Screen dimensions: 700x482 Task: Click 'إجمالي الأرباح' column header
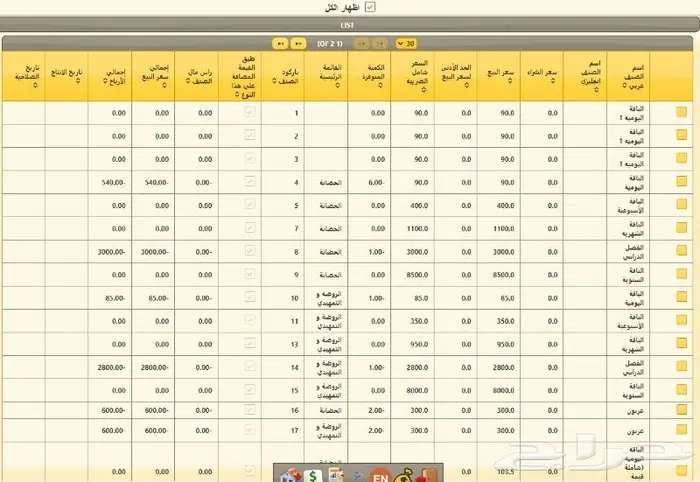click(x=113, y=76)
